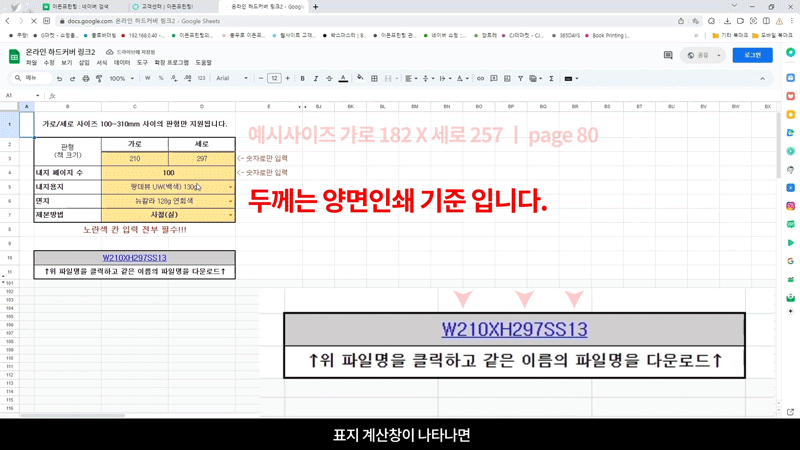Click the menu search box
This screenshot has height=450, width=800.
point(31,78)
